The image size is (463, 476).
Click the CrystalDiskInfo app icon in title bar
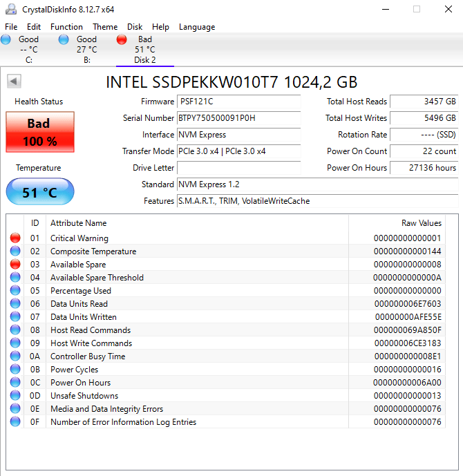(11, 9)
